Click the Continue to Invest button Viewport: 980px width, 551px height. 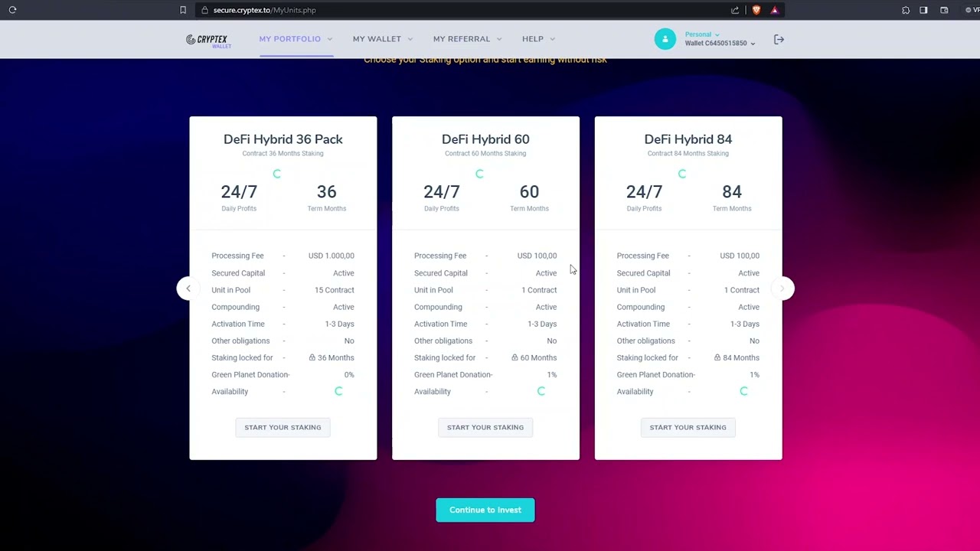pos(485,510)
